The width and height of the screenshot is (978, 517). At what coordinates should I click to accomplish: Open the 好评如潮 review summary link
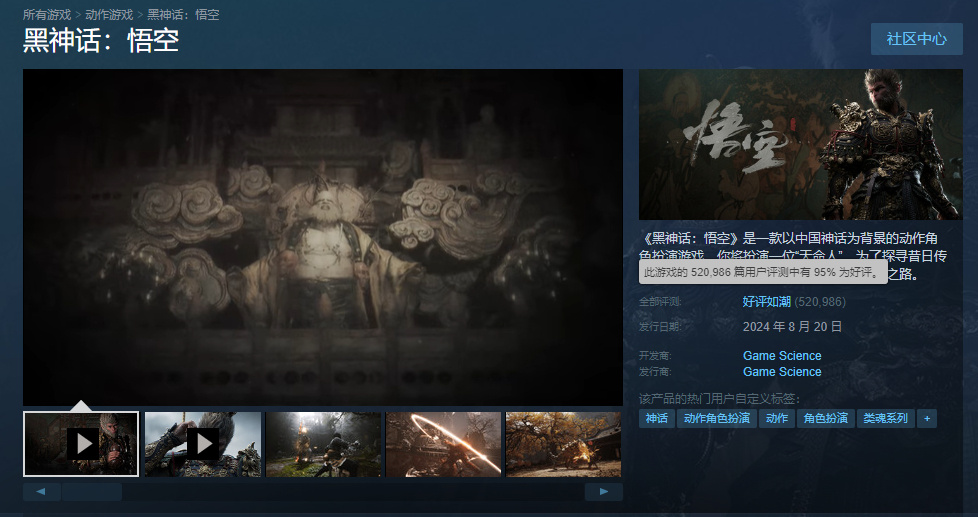point(767,302)
